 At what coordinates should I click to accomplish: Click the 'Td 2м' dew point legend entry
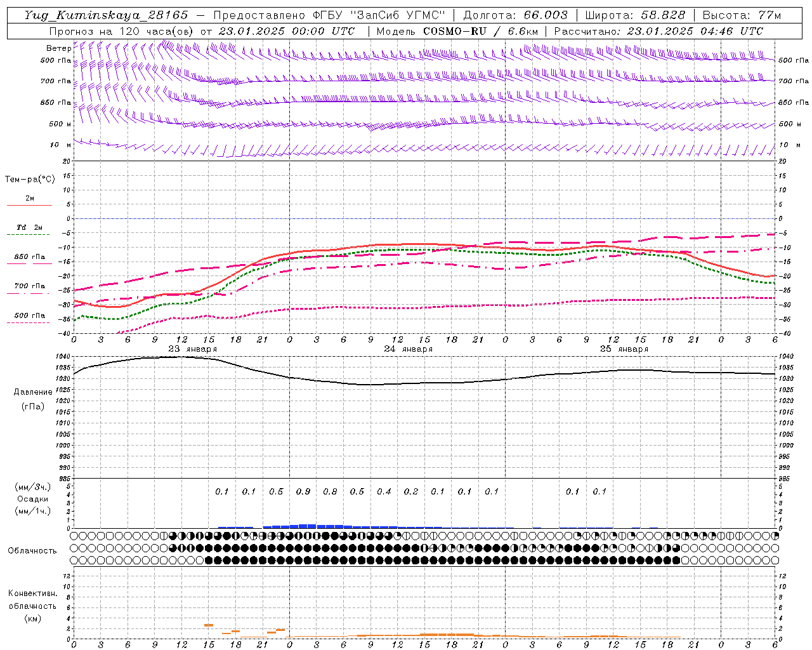click(x=30, y=227)
